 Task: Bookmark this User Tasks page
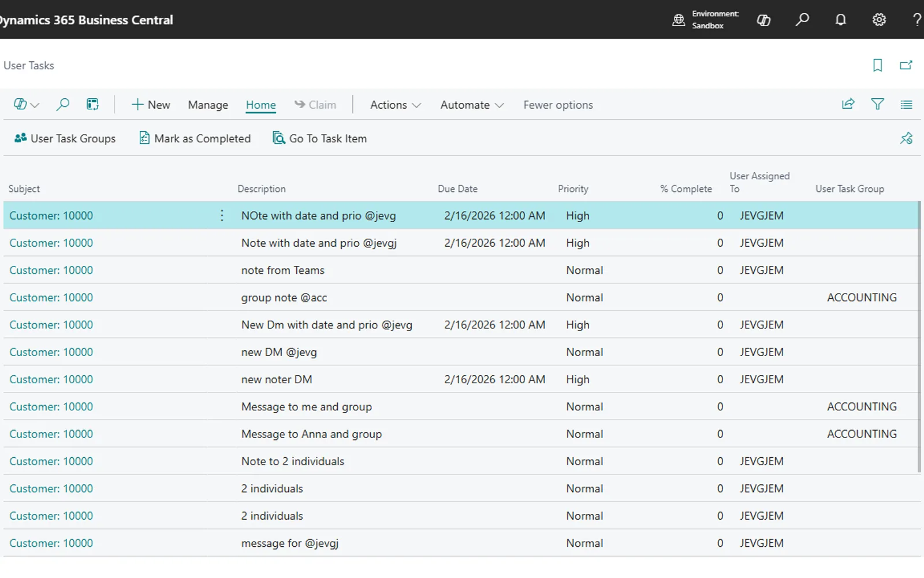[x=877, y=65]
